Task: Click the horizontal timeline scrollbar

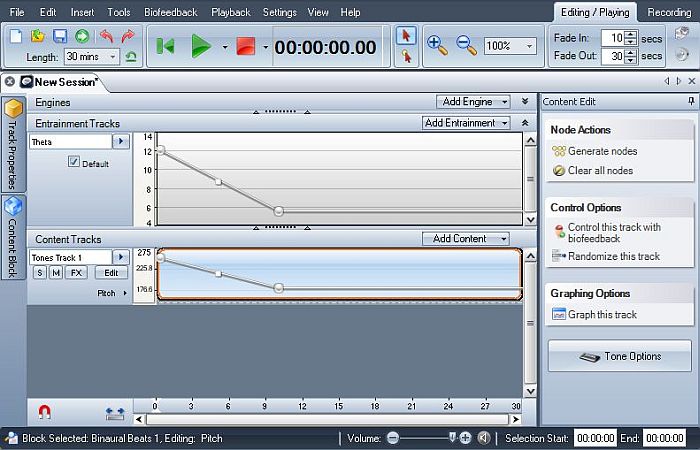Action: [328, 419]
